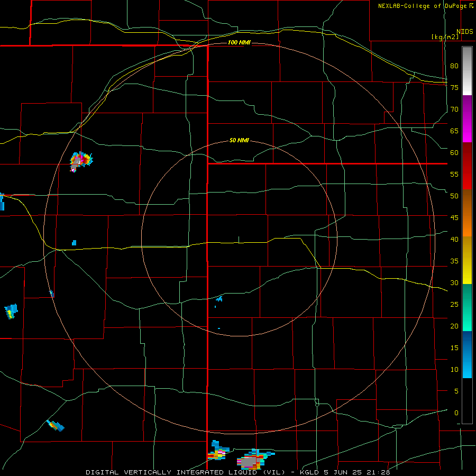Click the 65 value on the scale
The width and height of the screenshot is (476, 476).
point(454,131)
